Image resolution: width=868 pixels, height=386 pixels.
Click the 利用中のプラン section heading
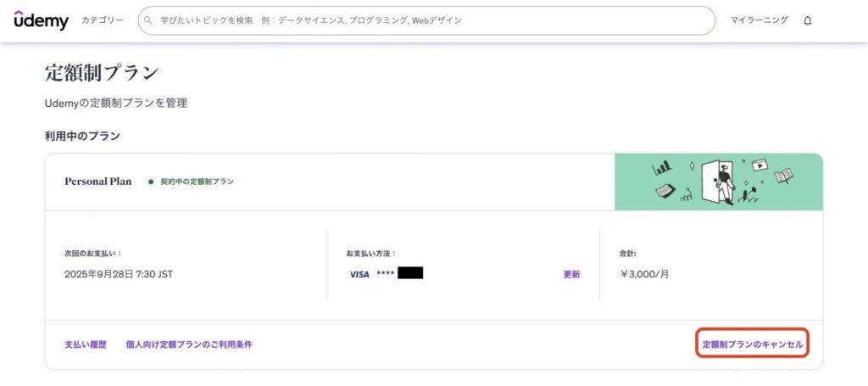(x=82, y=136)
